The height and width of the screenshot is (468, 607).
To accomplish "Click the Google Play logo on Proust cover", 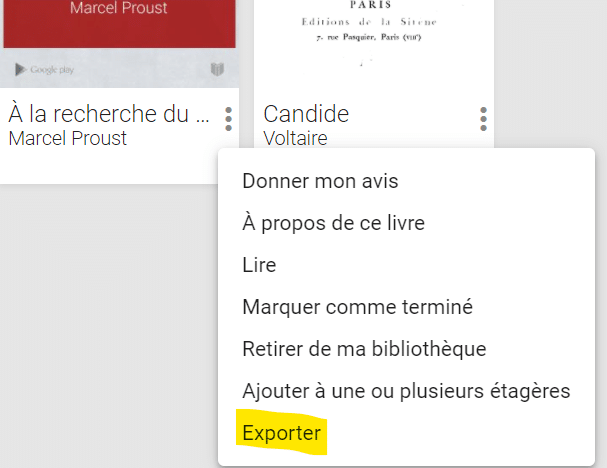I will tap(44, 70).
